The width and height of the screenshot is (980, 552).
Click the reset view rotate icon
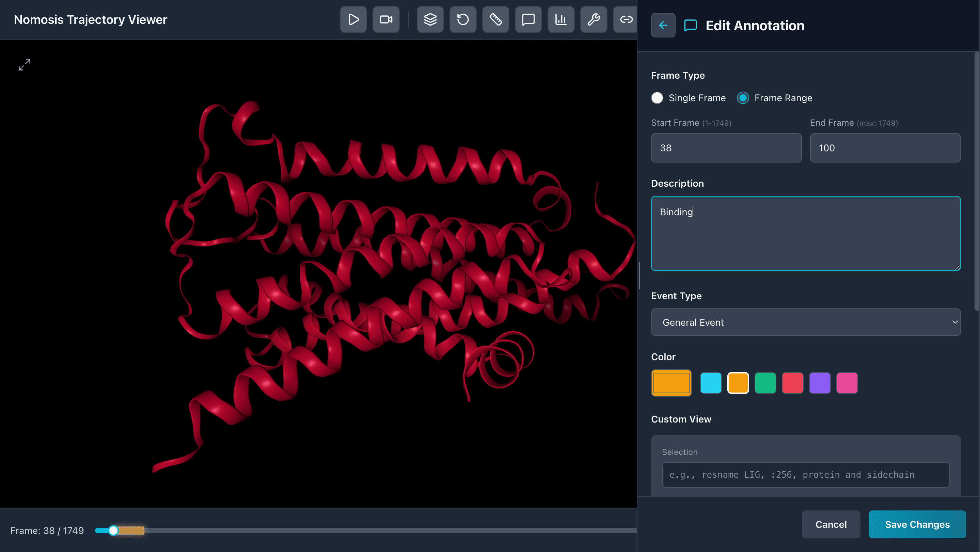pyautogui.click(x=463, y=19)
